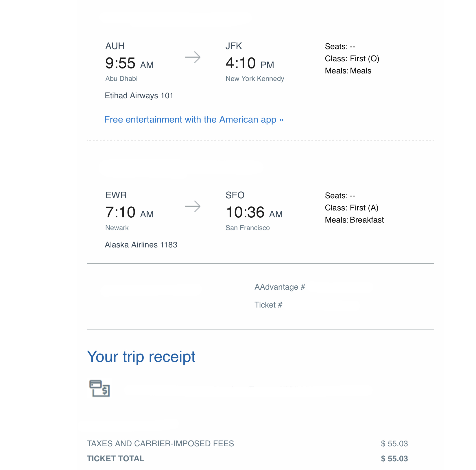Click the Taxes and Carrier-Imposed Fees label
The height and width of the screenshot is (470, 476).
[x=160, y=444]
